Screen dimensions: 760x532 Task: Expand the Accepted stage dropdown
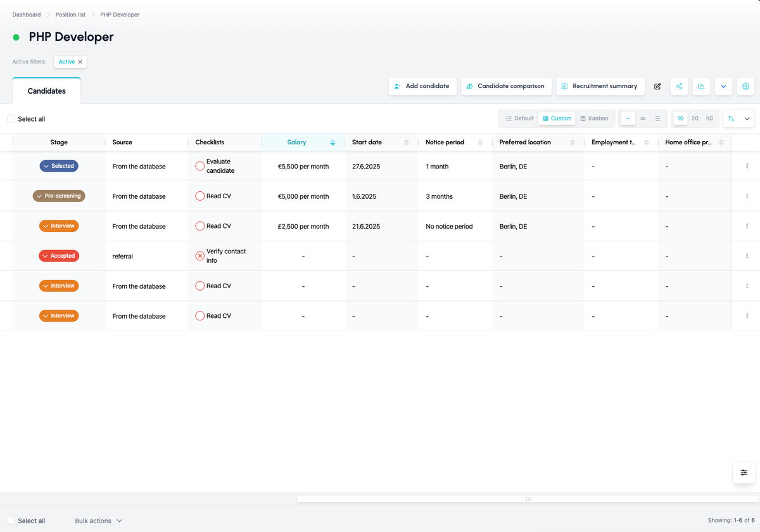pos(59,256)
